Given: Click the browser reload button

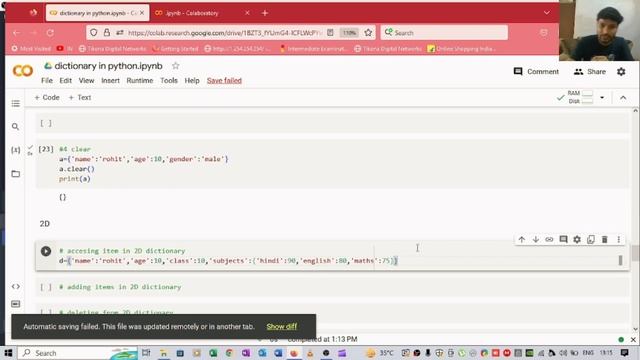Looking at the screenshot, I should click(50, 33).
